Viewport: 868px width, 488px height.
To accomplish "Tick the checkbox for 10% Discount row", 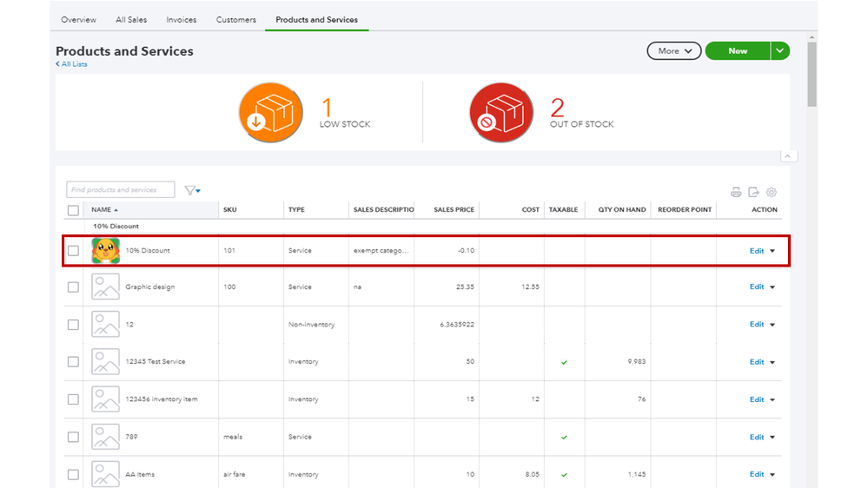I will (x=73, y=251).
